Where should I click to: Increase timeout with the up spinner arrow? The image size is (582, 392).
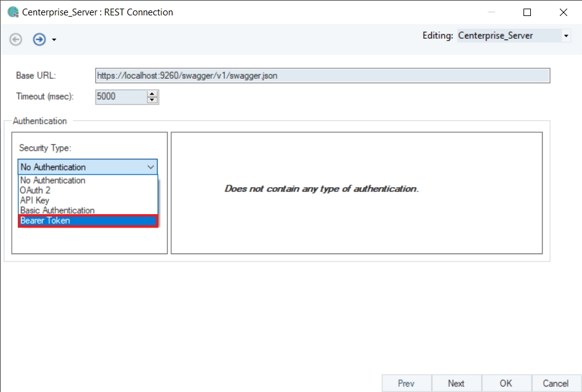click(153, 94)
